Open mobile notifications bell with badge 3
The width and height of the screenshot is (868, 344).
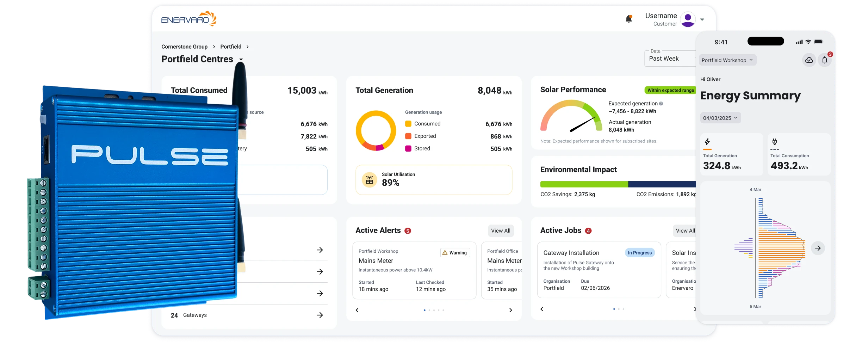pyautogui.click(x=825, y=60)
